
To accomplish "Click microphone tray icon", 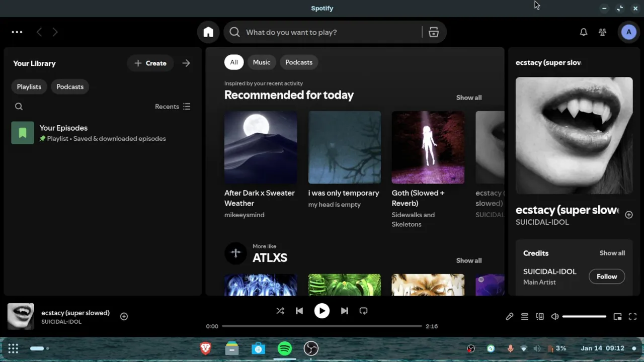I will (510, 348).
